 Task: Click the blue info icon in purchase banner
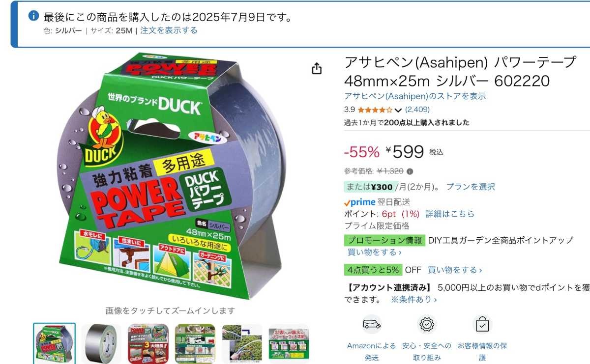[x=33, y=16]
